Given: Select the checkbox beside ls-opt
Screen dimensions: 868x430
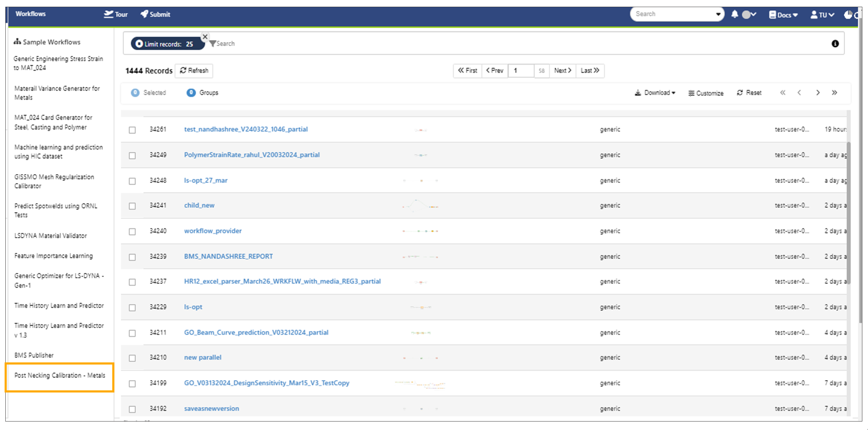Looking at the screenshot, I should pyautogui.click(x=132, y=308).
